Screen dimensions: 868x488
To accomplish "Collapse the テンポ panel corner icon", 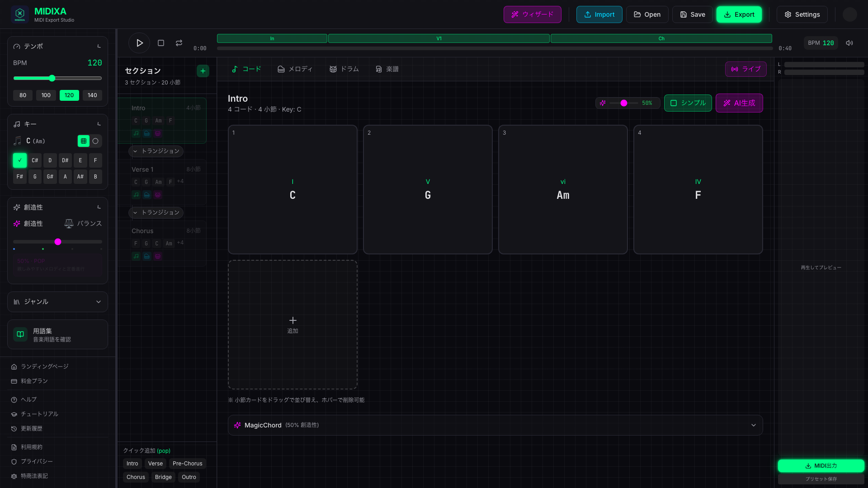I will click(99, 46).
